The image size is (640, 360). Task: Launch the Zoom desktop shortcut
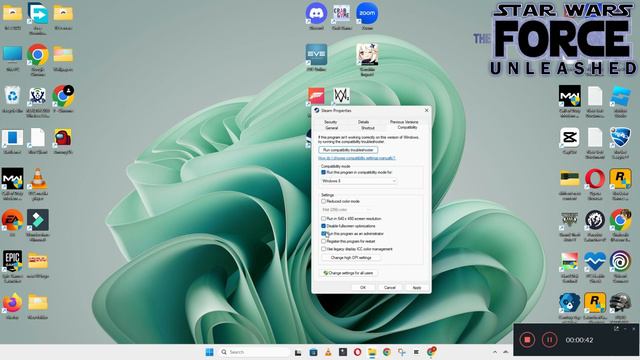click(x=367, y=13)
